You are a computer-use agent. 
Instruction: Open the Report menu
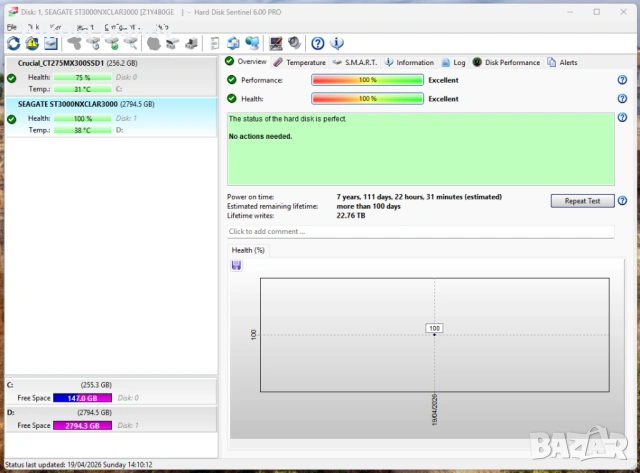[x=85, y=27]
